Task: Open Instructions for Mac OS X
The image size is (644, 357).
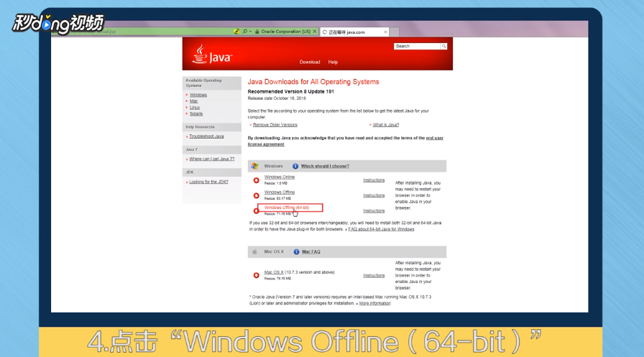Action: (x=374, y=276)
